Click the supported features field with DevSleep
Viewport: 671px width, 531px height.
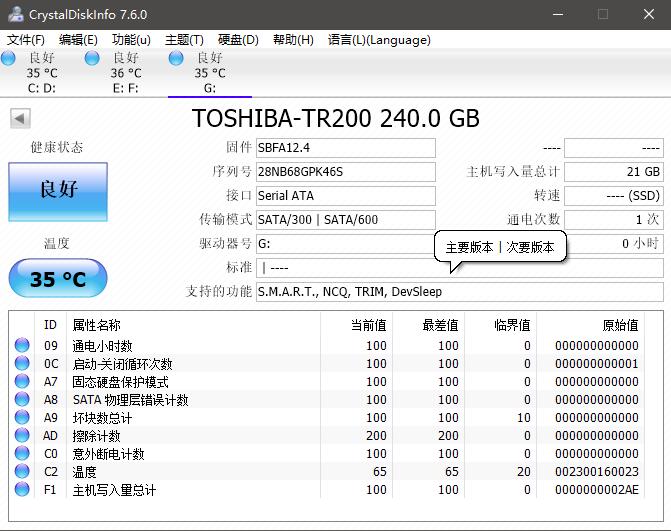tap(460, 292)
